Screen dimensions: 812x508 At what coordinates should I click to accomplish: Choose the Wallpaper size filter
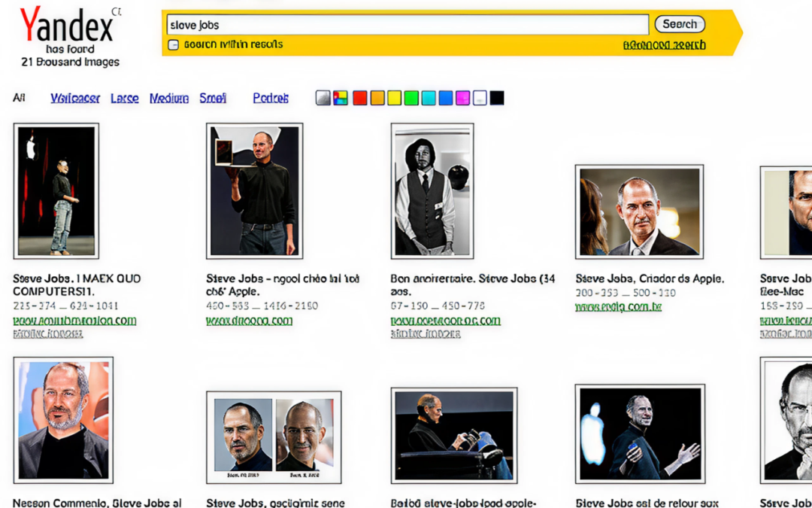pyautogui.click(x=75, y=98)
